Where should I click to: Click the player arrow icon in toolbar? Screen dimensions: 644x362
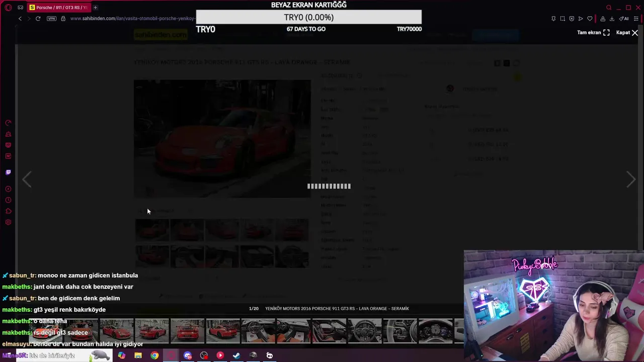coord(581,19)
